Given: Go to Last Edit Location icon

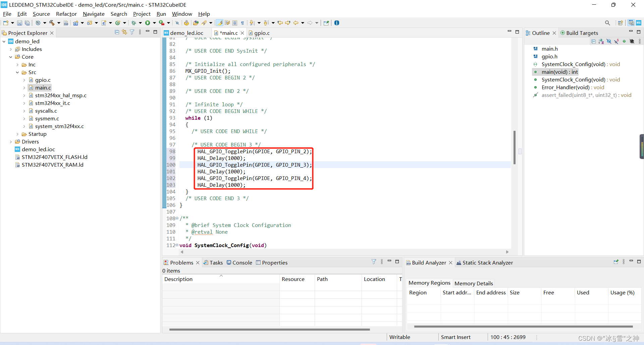Looking at the screenshot, I should [280, 23].
